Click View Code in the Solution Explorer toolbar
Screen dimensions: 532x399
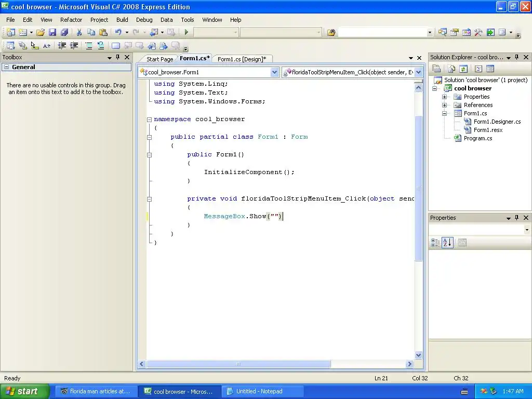pyautogui.click(x=478, y=69)
